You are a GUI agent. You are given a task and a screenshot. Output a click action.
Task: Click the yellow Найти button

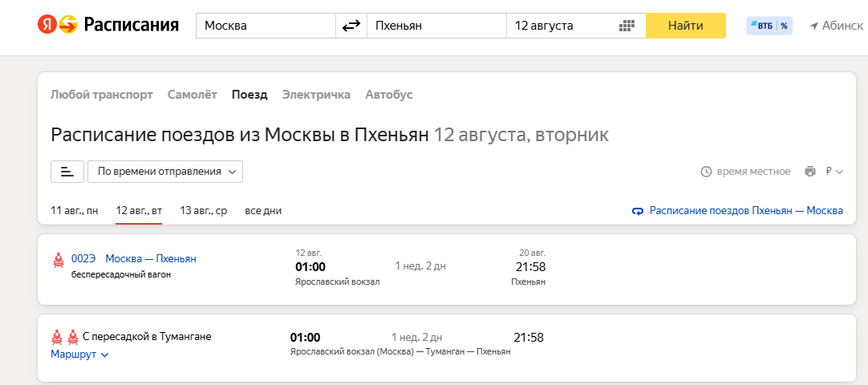pyautogui.click(x=685, y=26)
